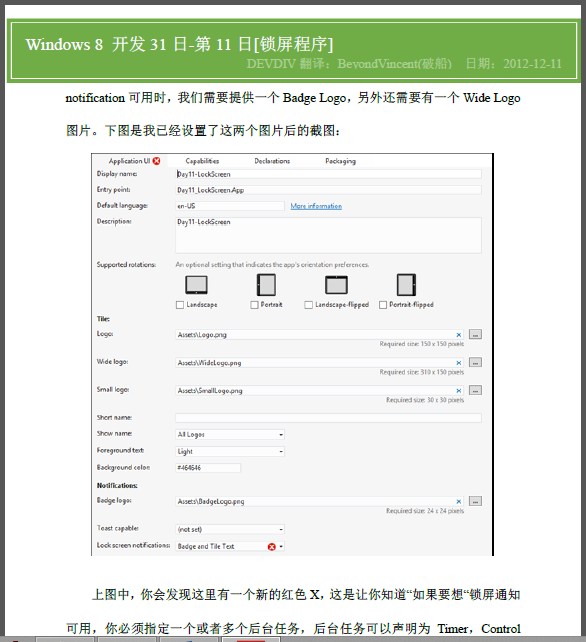Click the date text 2012-12-11 in header
Screen dimensions: 586x642
532,64
